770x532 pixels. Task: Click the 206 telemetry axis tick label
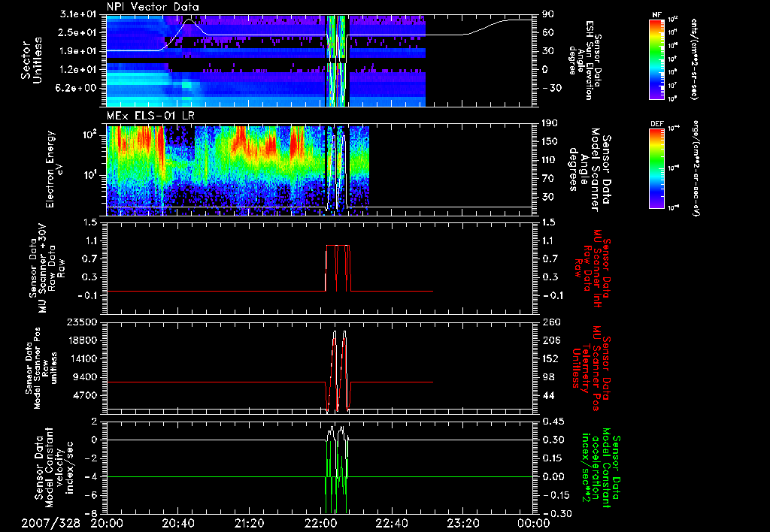(551, 340)
